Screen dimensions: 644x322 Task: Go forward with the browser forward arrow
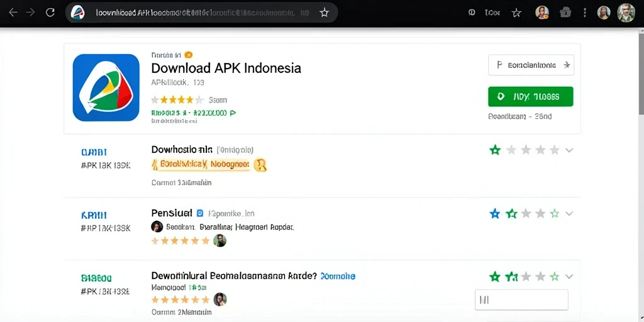point(31,13)
